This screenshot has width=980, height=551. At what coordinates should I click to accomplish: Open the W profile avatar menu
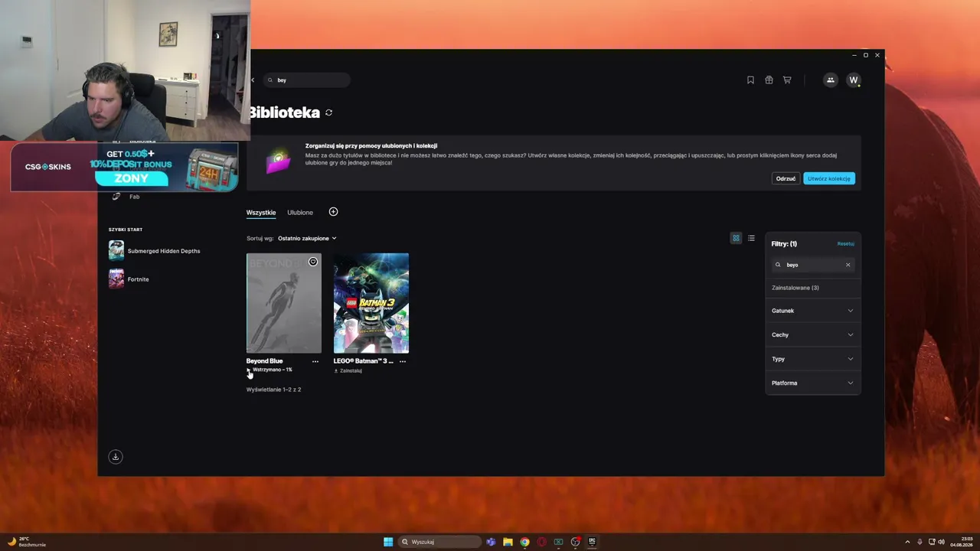coord(854,80)
